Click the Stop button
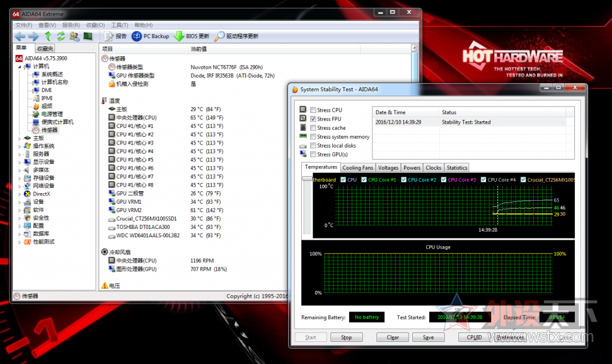Image resolution: width=612 pixels, height=364 pixels. pos(346,338)
